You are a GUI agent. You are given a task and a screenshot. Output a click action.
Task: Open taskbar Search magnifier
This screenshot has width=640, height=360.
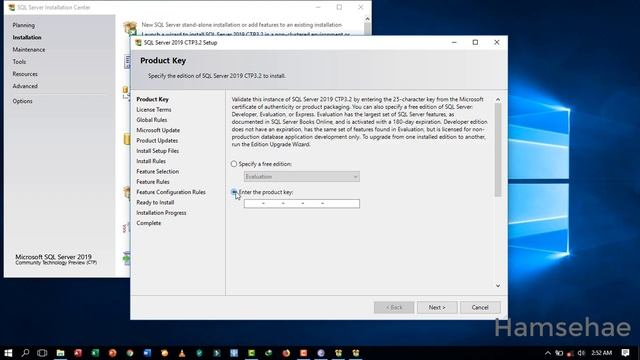25,353
